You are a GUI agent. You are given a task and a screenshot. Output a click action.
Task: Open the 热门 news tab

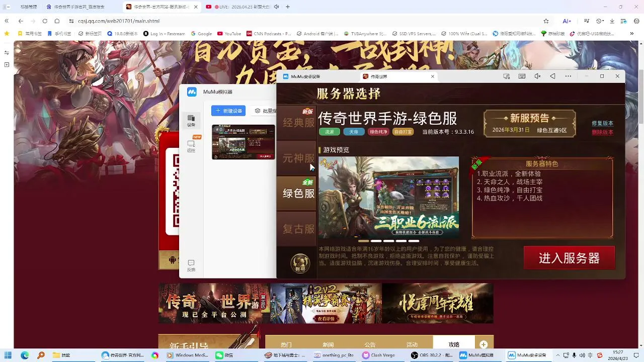tap(286, 344)
